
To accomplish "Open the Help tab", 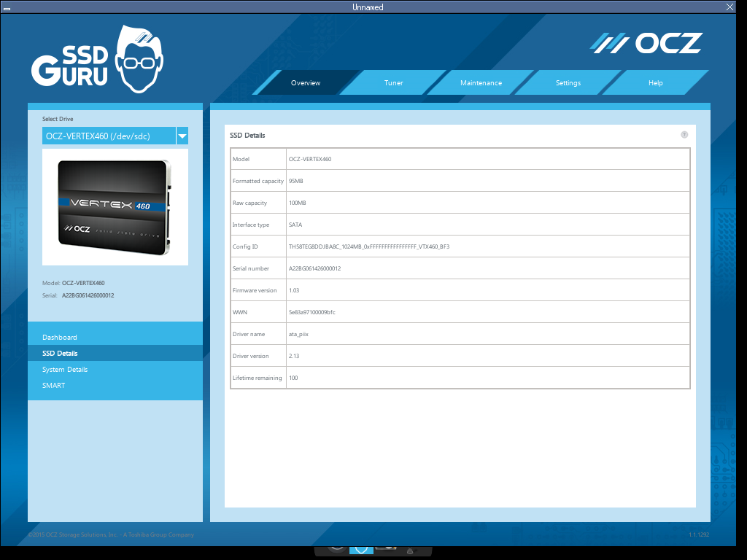I will [x=656, y=83].
